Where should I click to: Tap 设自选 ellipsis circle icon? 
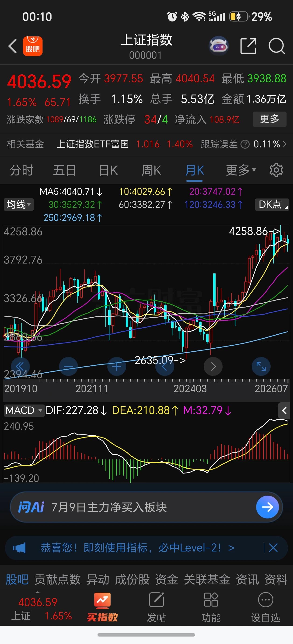[x=265, y=600]
